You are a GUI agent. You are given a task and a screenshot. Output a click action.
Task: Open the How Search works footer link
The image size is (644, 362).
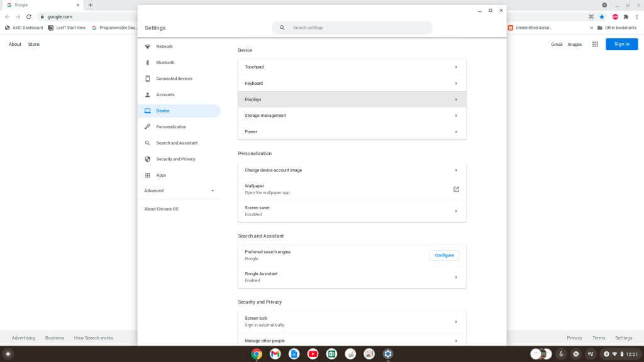(93, 337)
